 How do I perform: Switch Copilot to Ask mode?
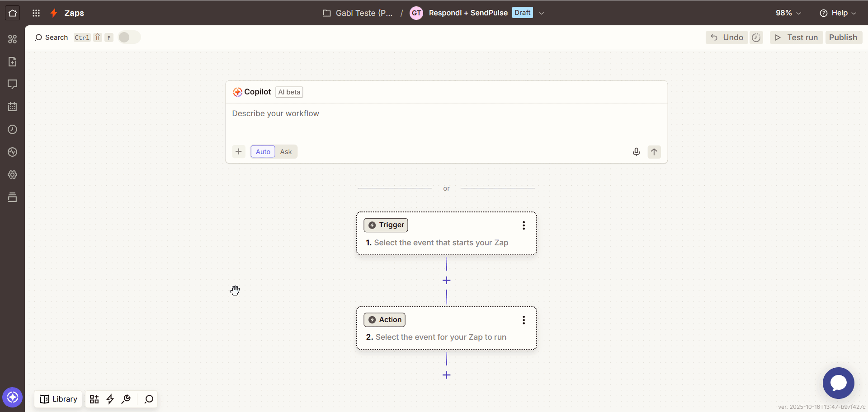click(x=286, y=152)
